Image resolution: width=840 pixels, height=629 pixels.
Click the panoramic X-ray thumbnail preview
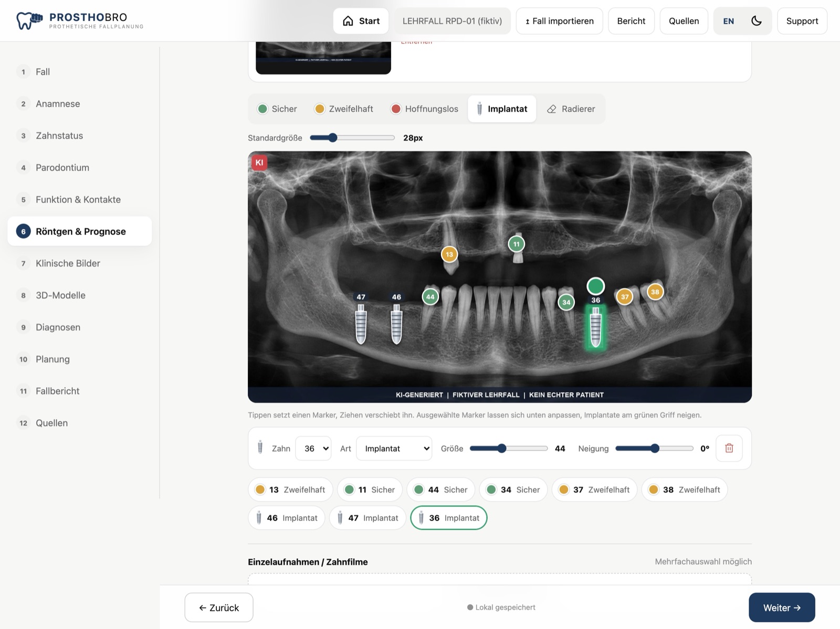[323, 58]
